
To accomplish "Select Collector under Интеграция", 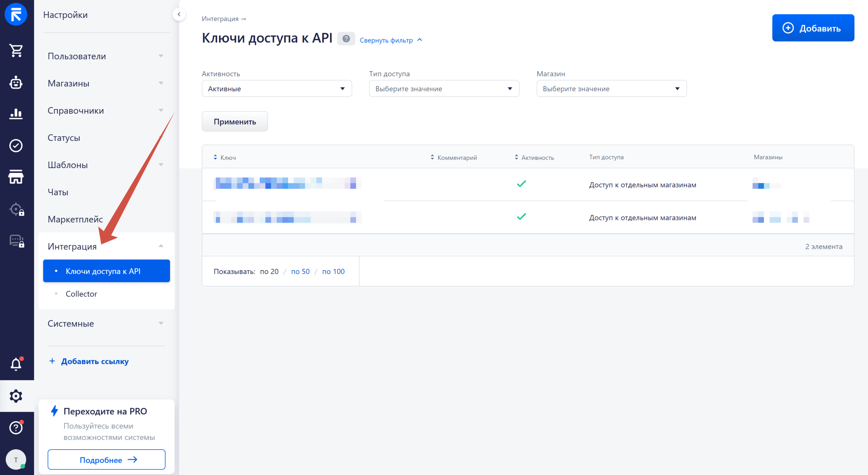I will point(81,294).
